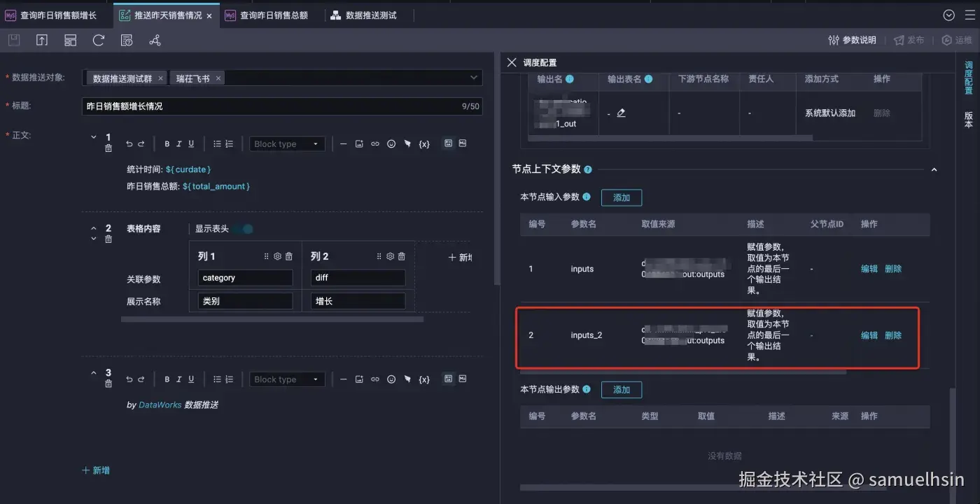Screen dimensions: 980x504
Task: Insert link in section 1 editor
Action: (375, 144)
